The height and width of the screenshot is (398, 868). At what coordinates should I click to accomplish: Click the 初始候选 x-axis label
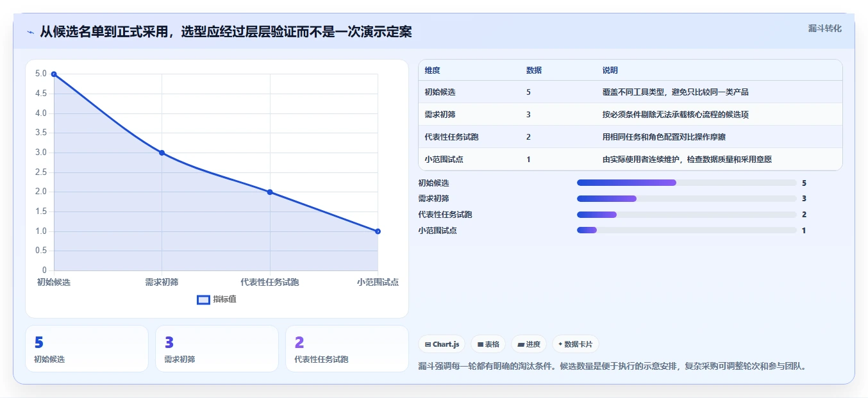(54, 282)
